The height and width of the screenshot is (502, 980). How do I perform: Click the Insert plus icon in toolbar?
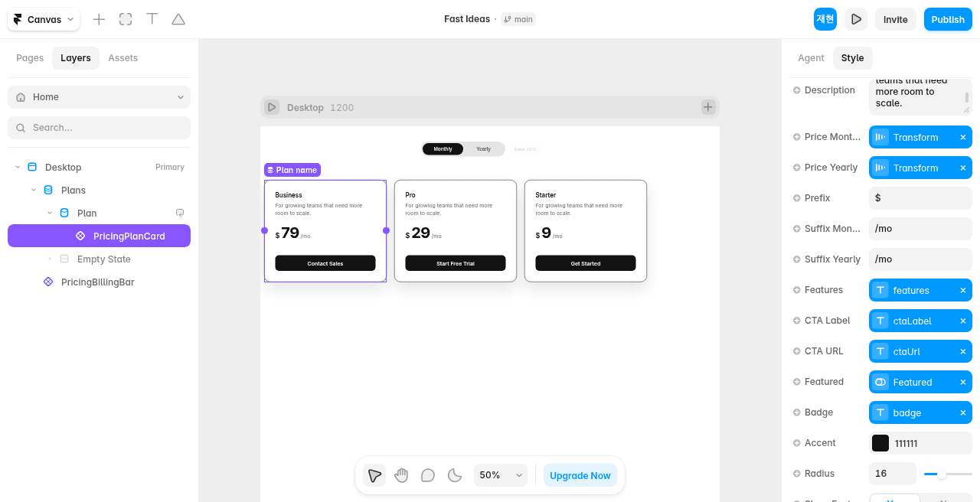click(99, 19)
